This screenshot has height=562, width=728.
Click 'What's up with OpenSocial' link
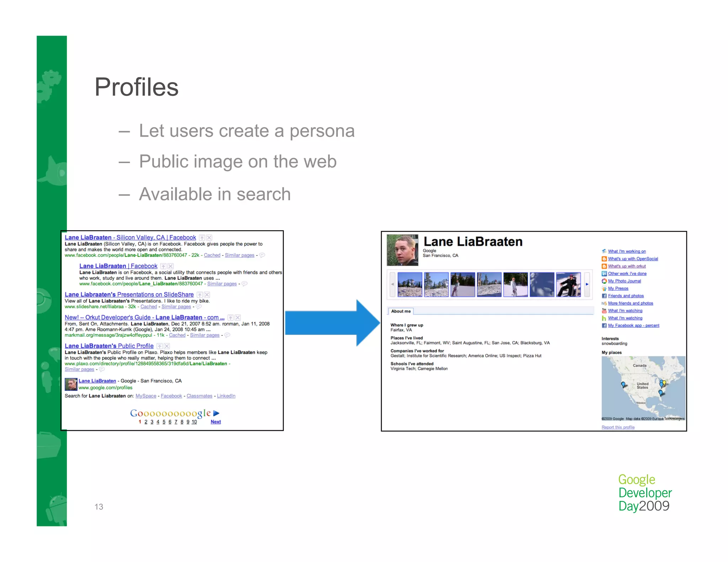633,259
